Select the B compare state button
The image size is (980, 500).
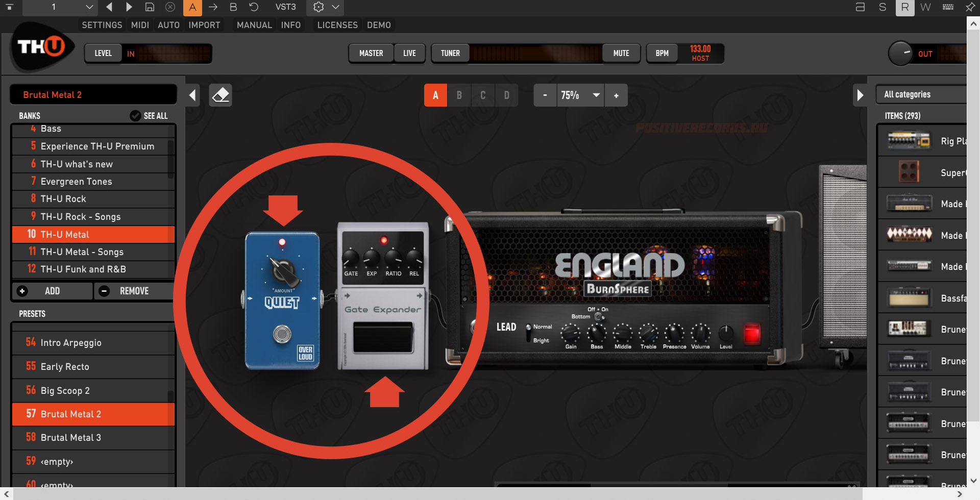tap(233, 7)
